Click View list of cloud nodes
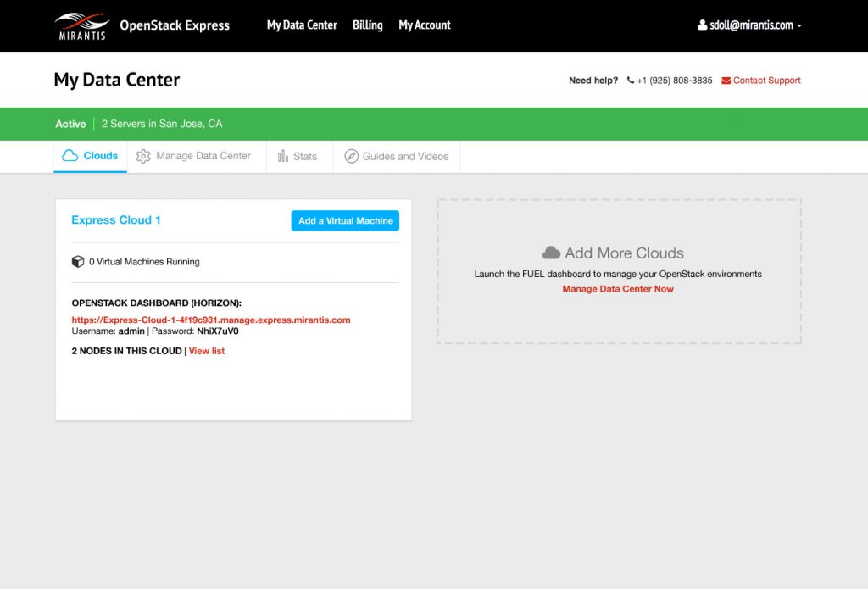Screen dimensions: 868x589 coord(207,351)
